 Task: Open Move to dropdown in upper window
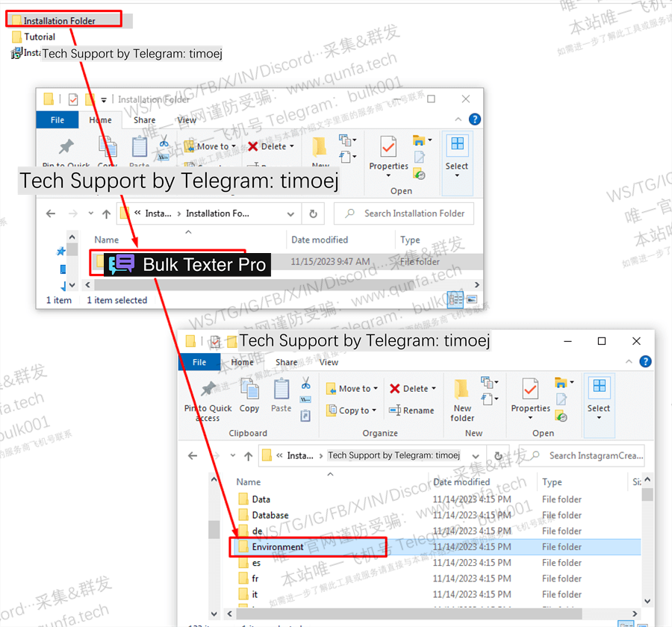(211, 146)
